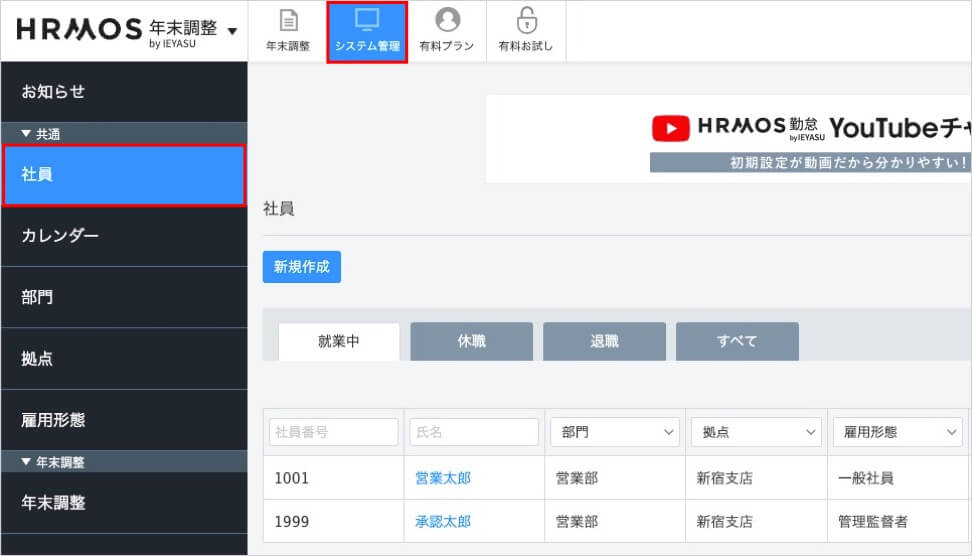Click the YouTube logo in the banner

[670, 128]
